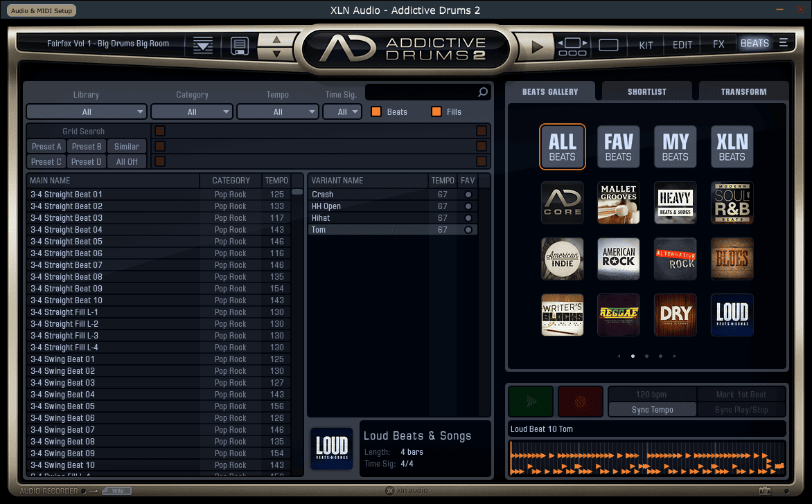Image resolution: width=812 pixels, height=504 pixels.
Task: Select the FAV BEATS gallery tile
Action: [x=618, y=147]
